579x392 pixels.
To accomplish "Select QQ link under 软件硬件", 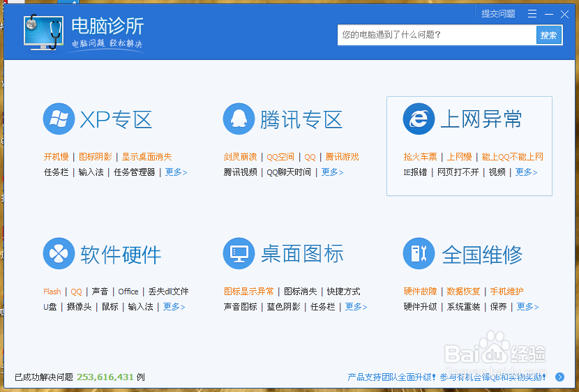I will 76,292.
